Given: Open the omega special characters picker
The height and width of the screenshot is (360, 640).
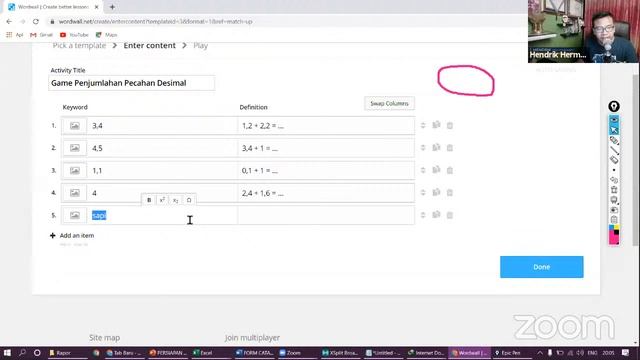Looking at the screenshot, I should point(189,200).
